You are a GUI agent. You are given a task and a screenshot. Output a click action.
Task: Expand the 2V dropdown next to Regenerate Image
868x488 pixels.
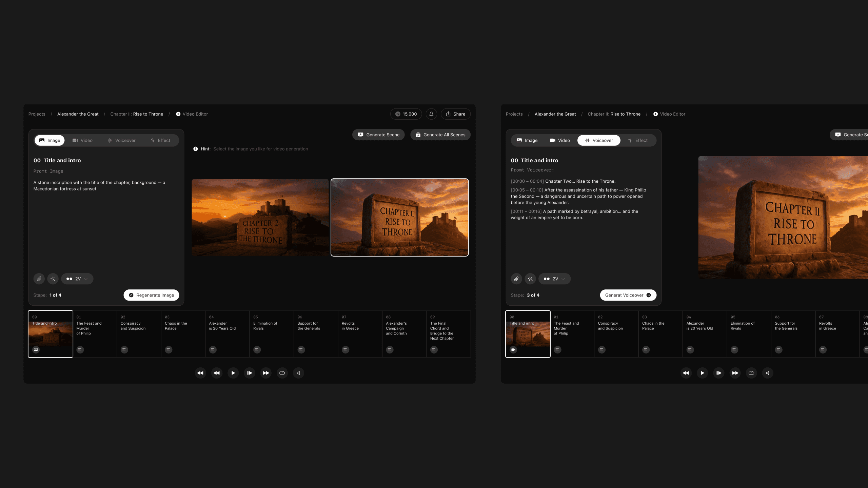point(77,279)
